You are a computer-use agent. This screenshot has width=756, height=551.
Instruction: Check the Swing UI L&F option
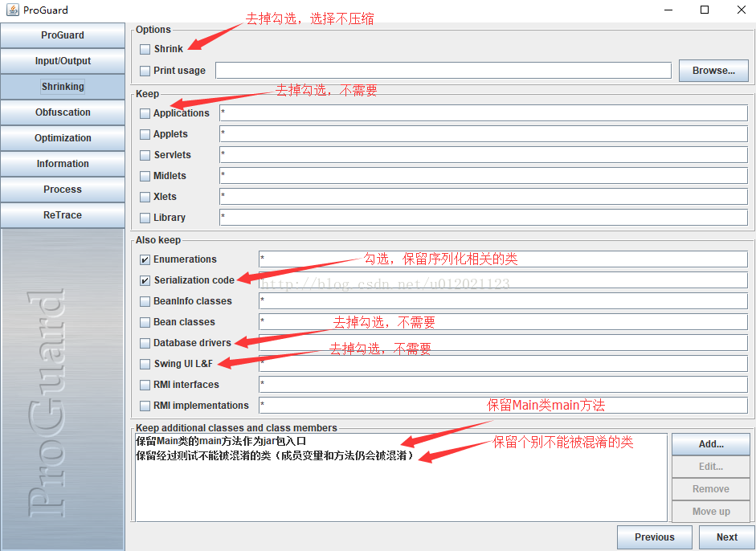[145, 364]
